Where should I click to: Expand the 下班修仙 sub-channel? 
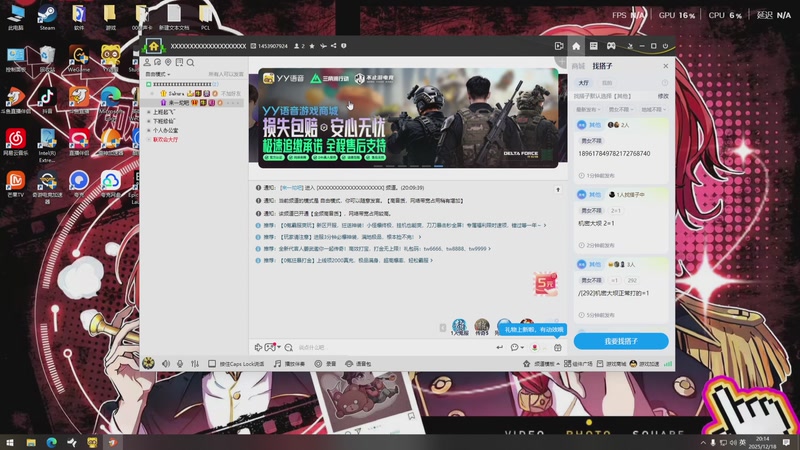[148, 121]
